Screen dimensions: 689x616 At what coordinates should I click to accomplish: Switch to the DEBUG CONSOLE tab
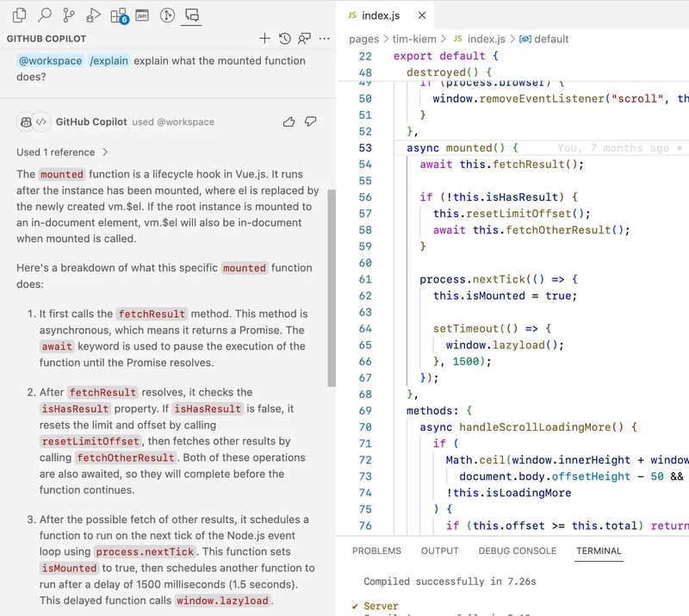[518, 551]
